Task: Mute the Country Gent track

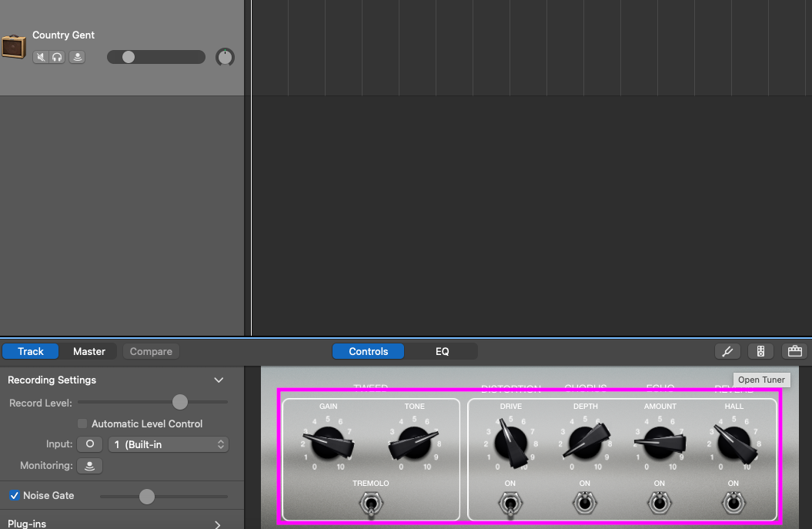Action: (x=40, y=57)
